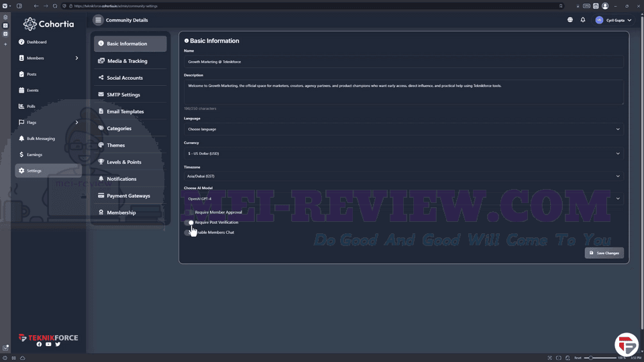
Task: Toggle Require Member Approval switch
Action: [189, 213]
